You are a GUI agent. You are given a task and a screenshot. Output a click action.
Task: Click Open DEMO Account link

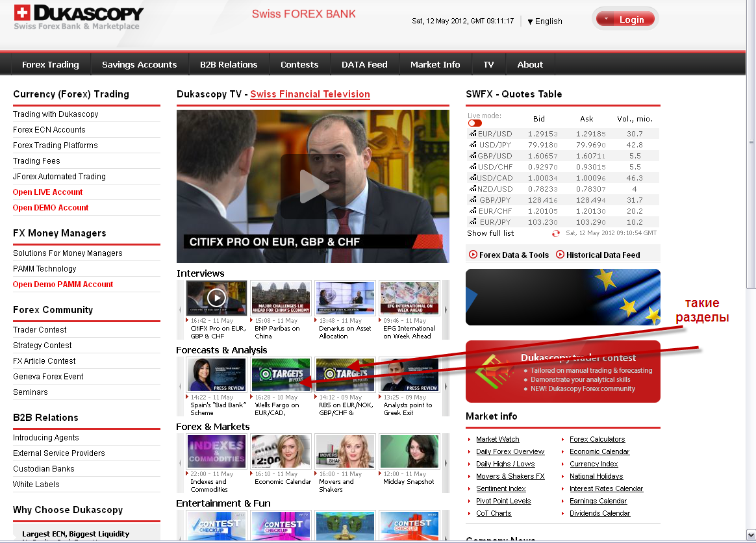51,207
